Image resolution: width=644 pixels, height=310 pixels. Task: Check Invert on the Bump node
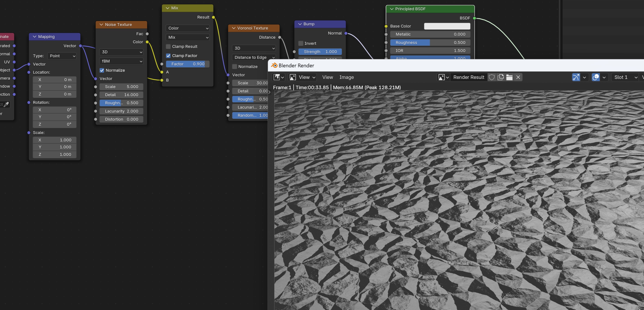click(x=301, y=44)
